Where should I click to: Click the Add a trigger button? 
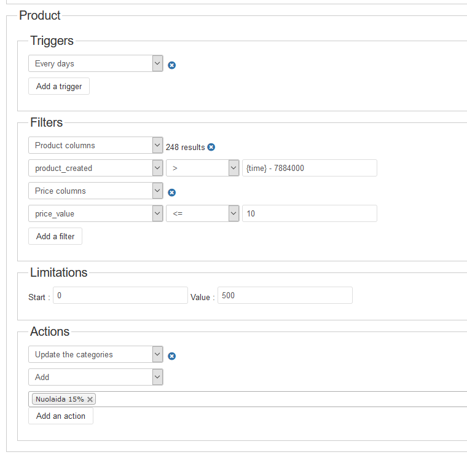59,86
